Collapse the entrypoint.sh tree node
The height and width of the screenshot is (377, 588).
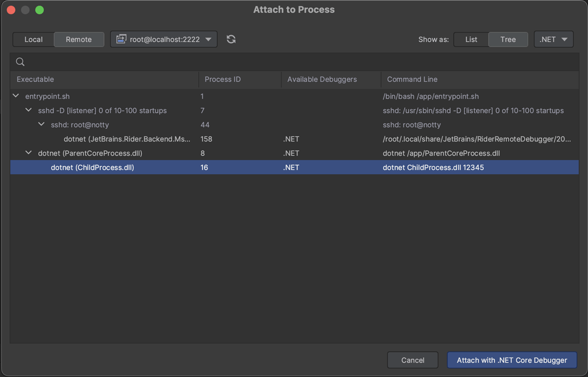tap(16, 96)
